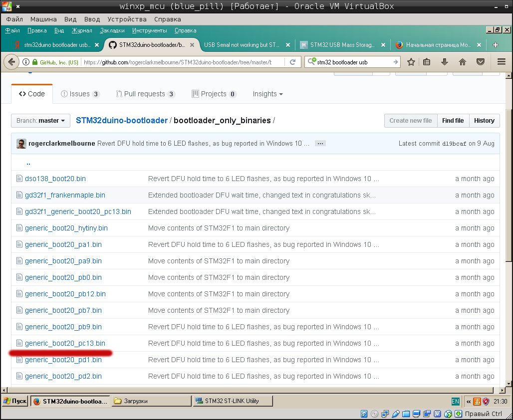
Task: Go up via the parent directory link
Action: coord(28,163)
